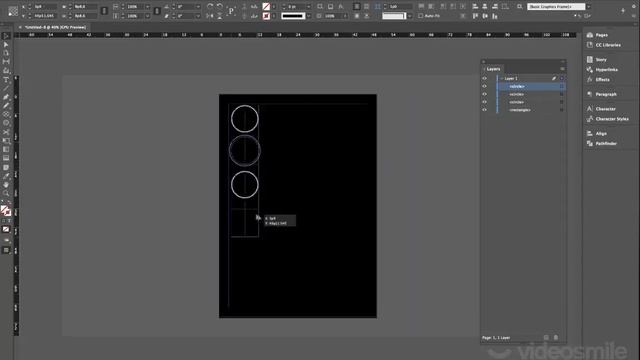Open the Scale X percentage dropdown
Image resolution: width=640 pixels, height=360 pixels.
coord(147,7)
